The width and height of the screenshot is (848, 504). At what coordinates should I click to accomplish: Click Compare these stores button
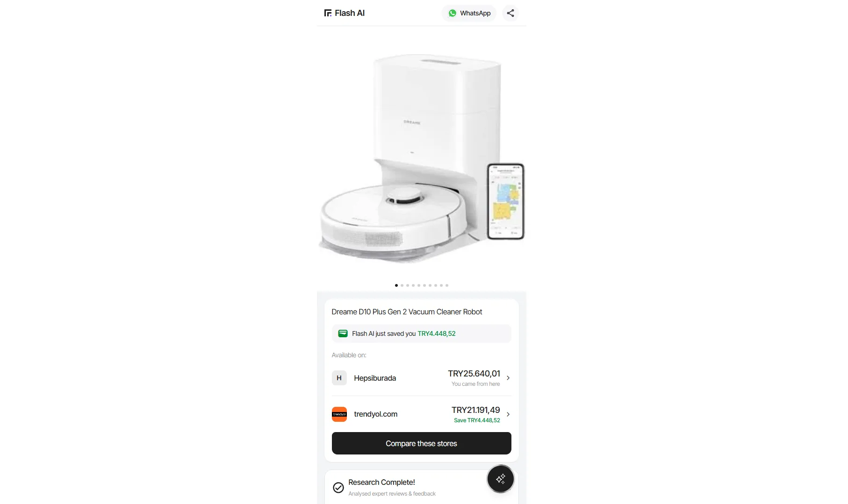422,443
